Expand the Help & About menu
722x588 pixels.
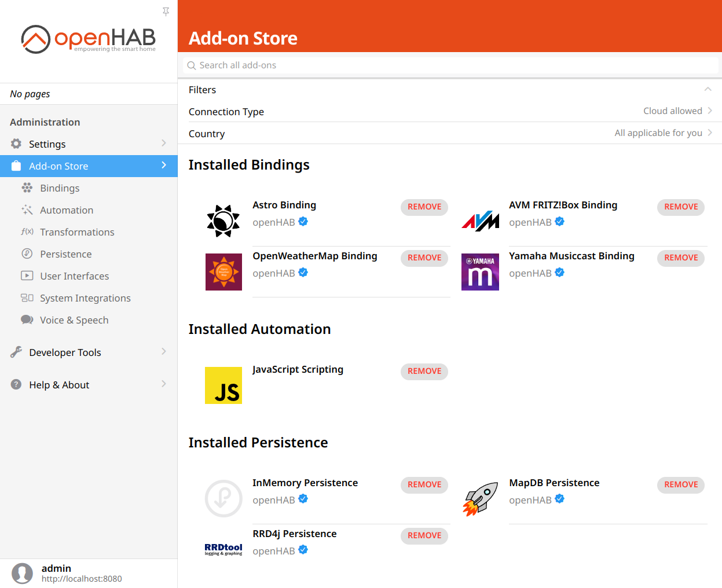click(89, 385)
